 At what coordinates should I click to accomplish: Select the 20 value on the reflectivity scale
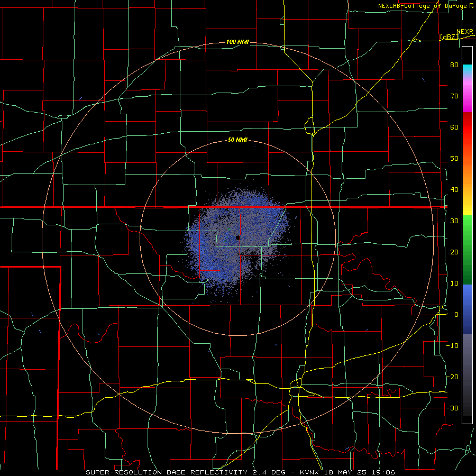click(454, 252)
